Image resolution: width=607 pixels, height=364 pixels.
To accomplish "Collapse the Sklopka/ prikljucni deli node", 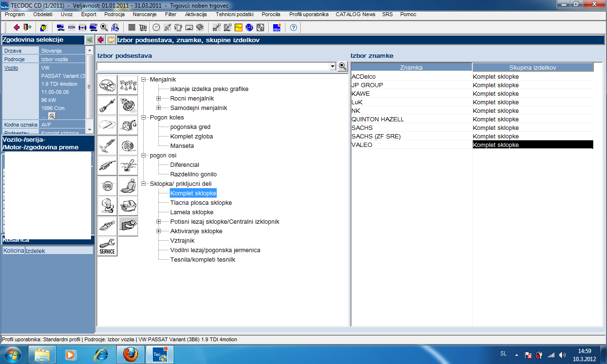I will [x=144, y=184].
